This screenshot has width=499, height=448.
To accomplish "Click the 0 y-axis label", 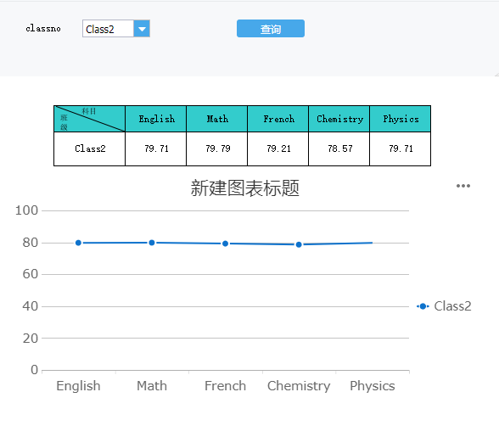I will point(34,370).
